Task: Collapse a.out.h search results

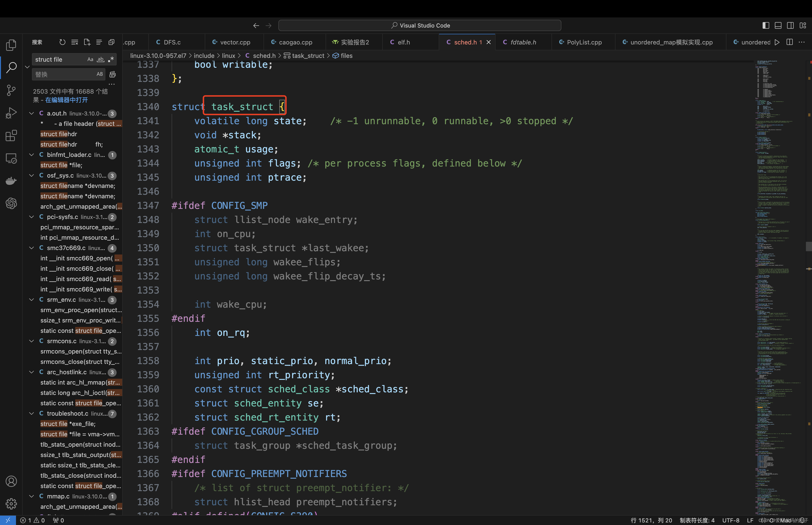Action: point(32,113)
